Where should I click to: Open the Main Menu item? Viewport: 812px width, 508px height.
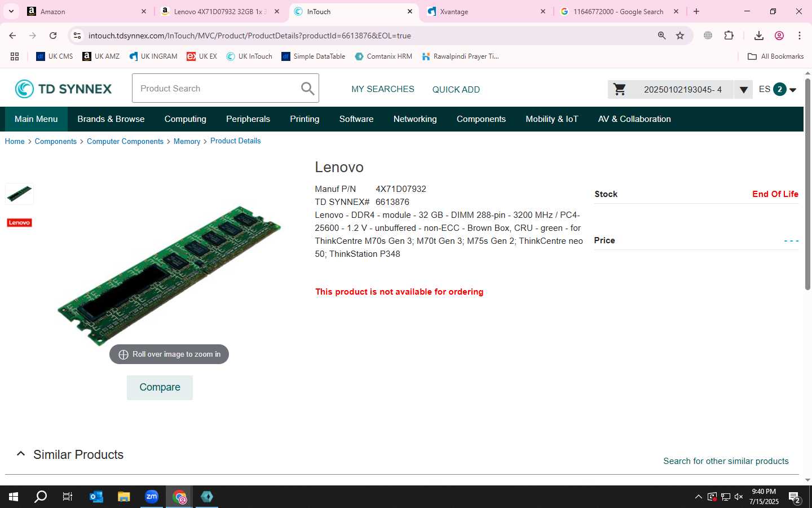(36, 119)
